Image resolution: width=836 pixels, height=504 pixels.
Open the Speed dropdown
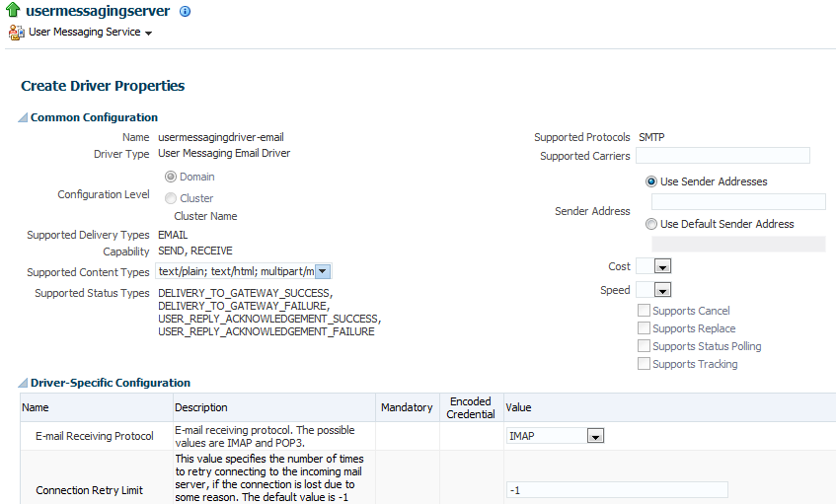[662, 290]
